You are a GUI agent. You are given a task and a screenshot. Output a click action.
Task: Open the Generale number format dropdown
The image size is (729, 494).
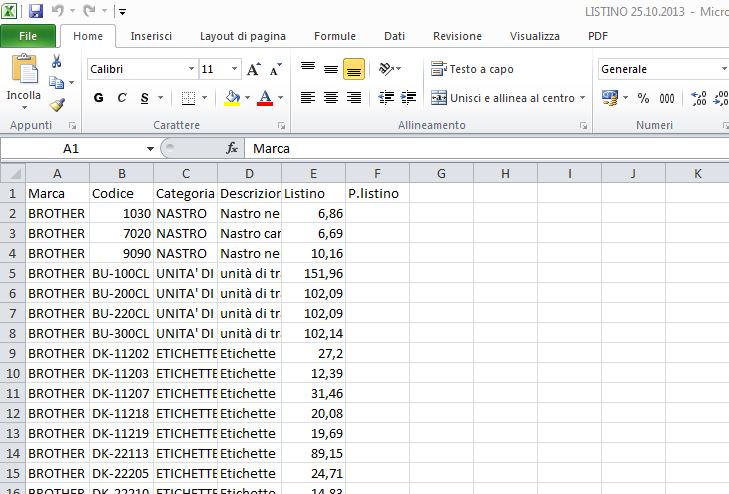[723, 69]
